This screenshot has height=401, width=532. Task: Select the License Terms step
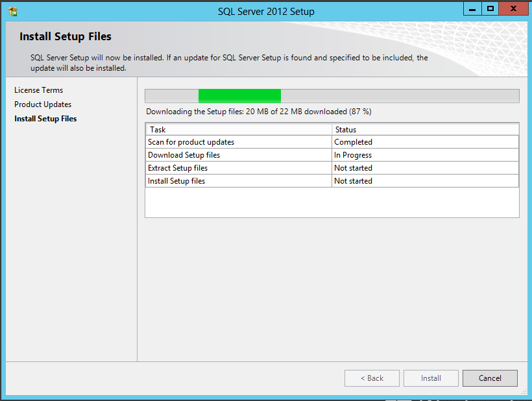(39, 90)
